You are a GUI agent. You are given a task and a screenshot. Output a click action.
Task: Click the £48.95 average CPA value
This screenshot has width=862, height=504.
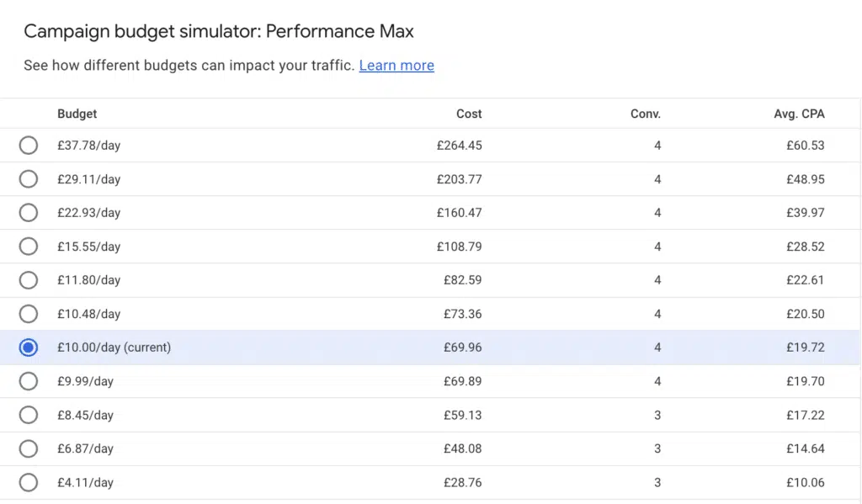click(806, 180)
